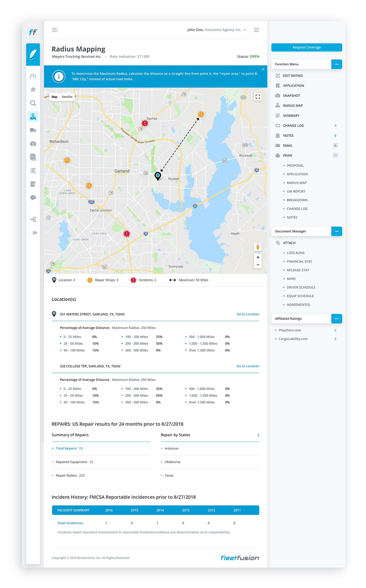Collapse the Print submenu minus button
Screen dimensions: 366x588
(x=335, y=155)
